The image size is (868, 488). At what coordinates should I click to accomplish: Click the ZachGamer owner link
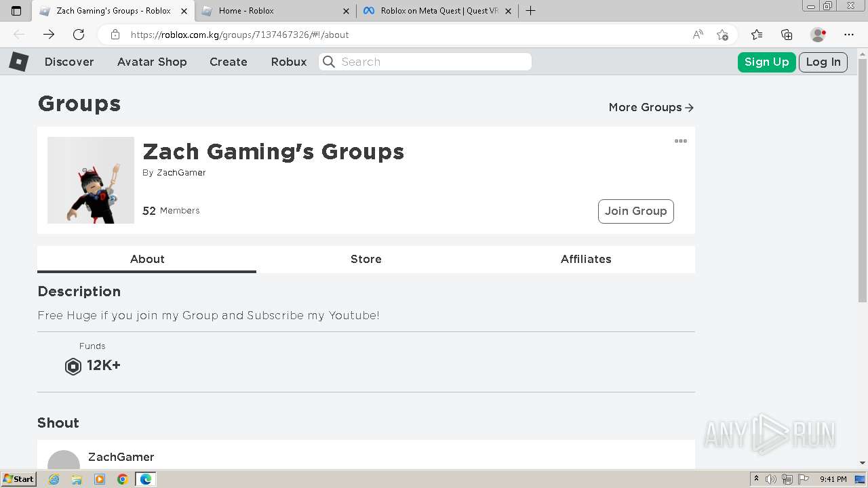coord(181,173)
